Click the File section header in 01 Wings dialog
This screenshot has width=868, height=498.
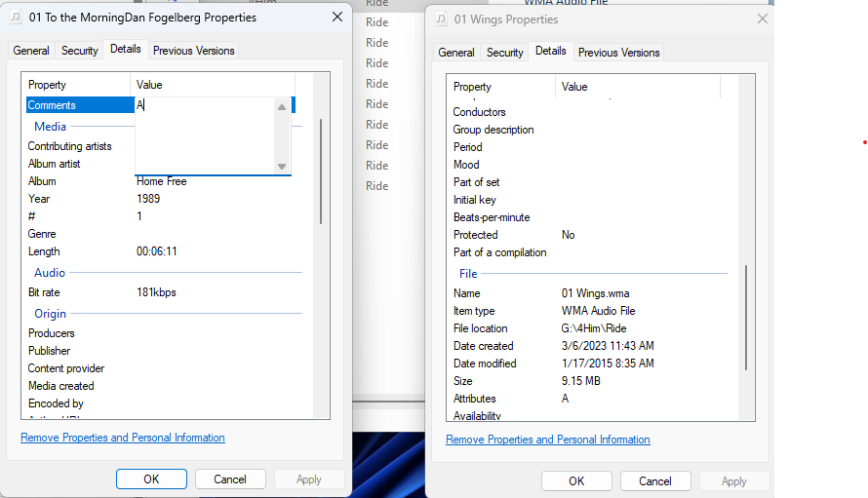468,273
